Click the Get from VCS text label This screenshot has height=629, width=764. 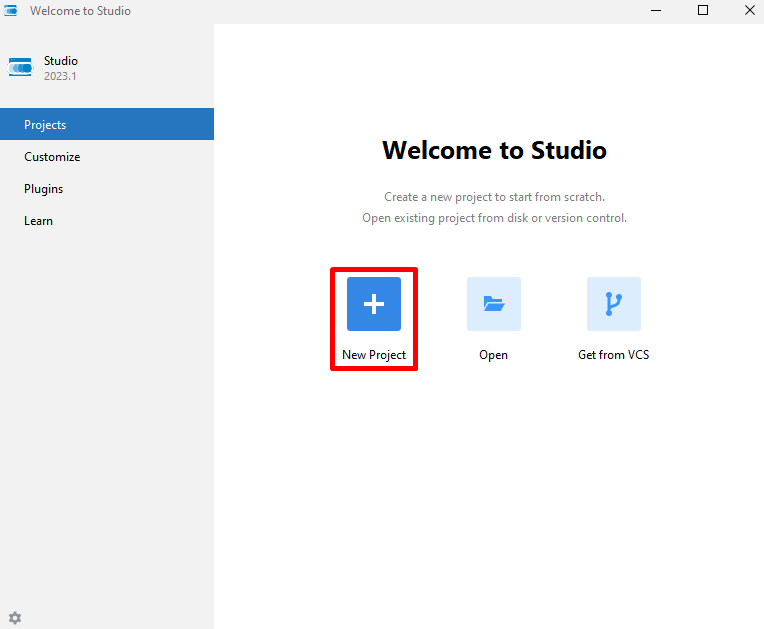click(x=613, y=355)
